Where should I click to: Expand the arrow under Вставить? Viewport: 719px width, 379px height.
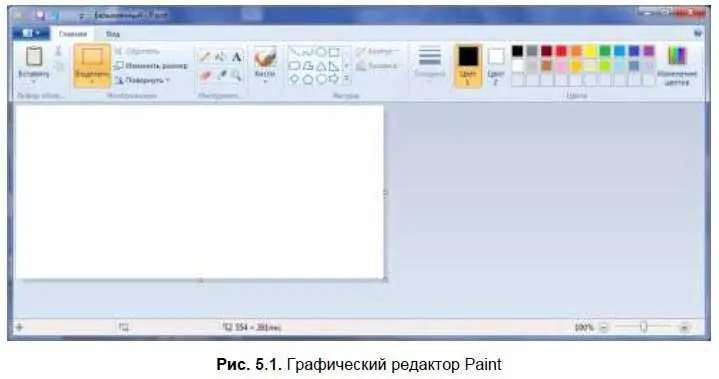point(33,82)
